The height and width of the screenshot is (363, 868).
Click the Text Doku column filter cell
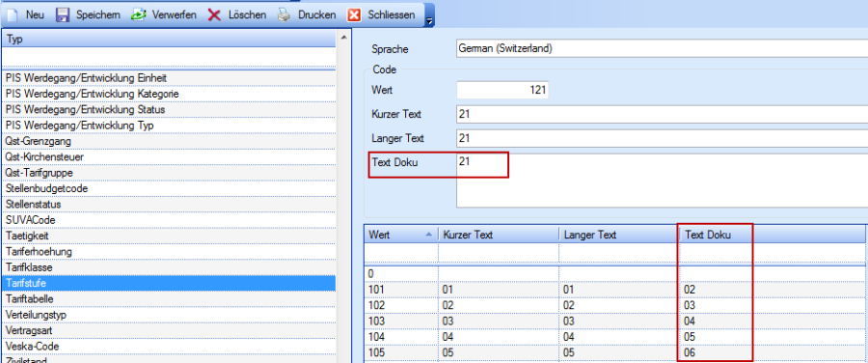[x=773, y=253]
